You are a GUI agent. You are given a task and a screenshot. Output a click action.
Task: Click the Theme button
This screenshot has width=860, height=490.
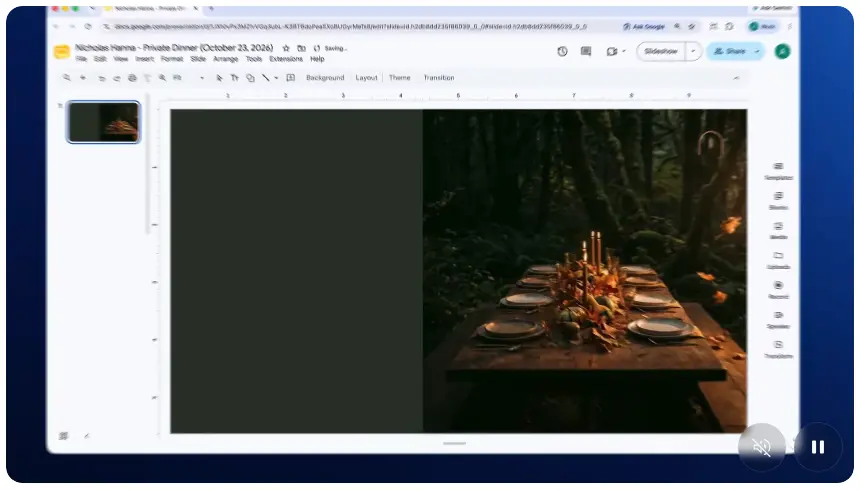point(399,78)
